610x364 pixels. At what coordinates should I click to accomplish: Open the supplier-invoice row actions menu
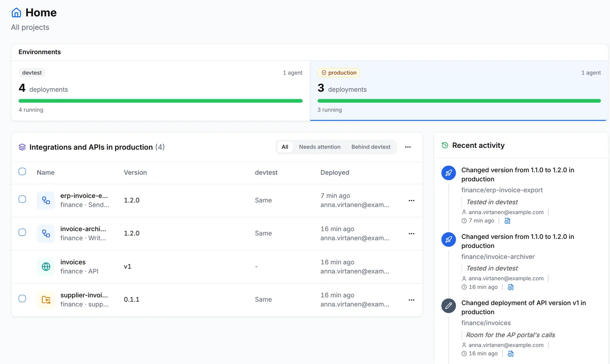click(412, 300)
